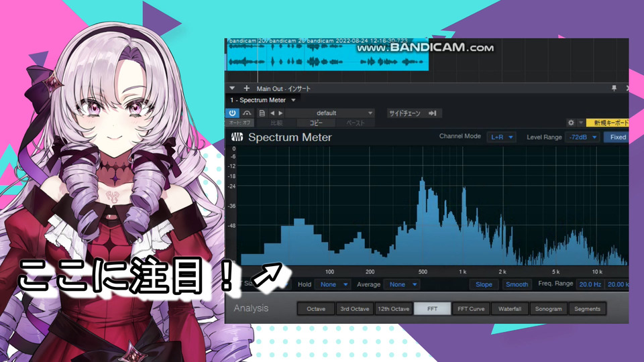The height and width of the screenshot is (362, 644).
Task: Select the 12th Octave analysis mode
Action: coord(394,308)
